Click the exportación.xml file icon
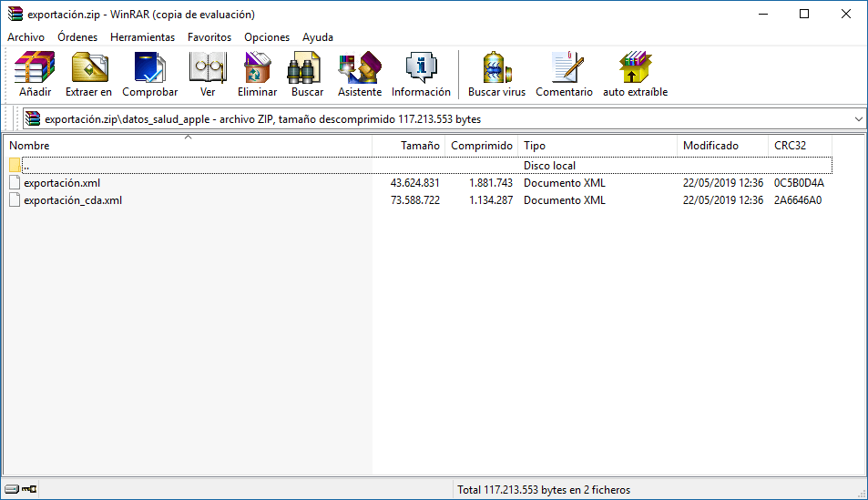The width and height of the screenshot is (868, 500). [x=15, y=183]
